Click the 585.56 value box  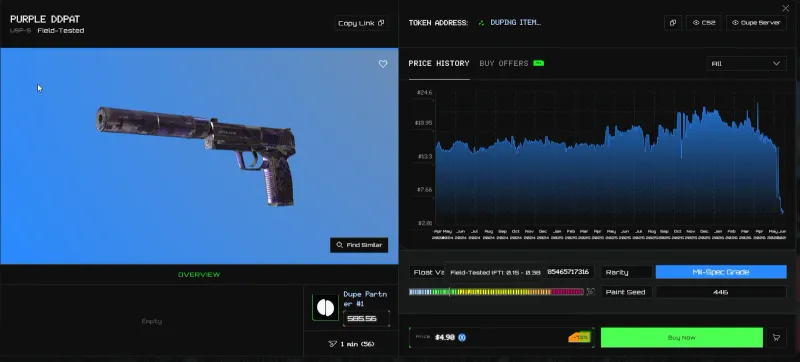tap(366, 319)
